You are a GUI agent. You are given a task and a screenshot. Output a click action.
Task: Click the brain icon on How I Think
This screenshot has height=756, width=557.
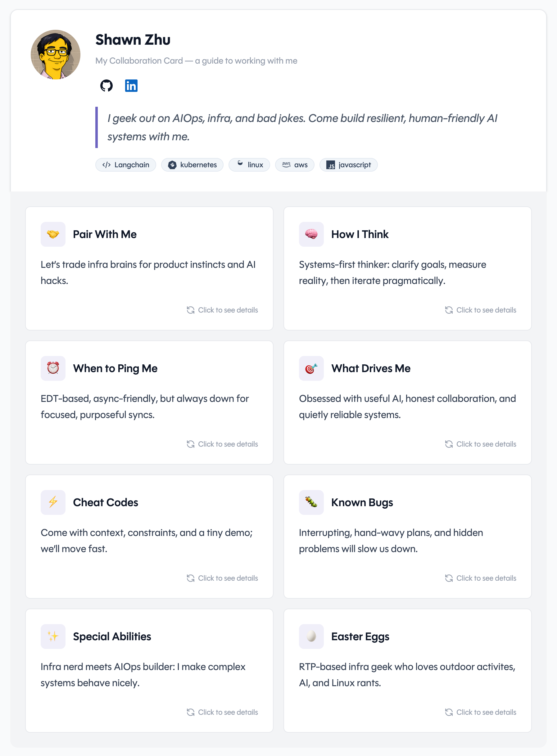pyautogui.click(x=311, y=234)
